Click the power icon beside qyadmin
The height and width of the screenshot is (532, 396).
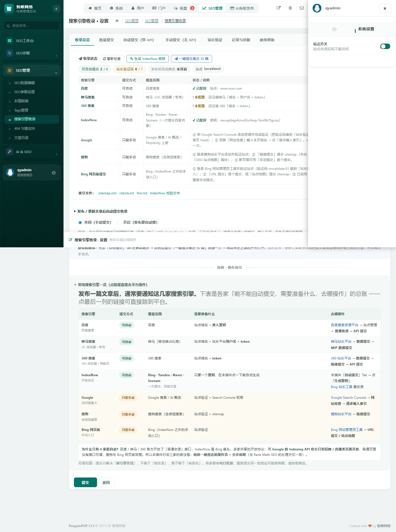click(x=54, y=173)
